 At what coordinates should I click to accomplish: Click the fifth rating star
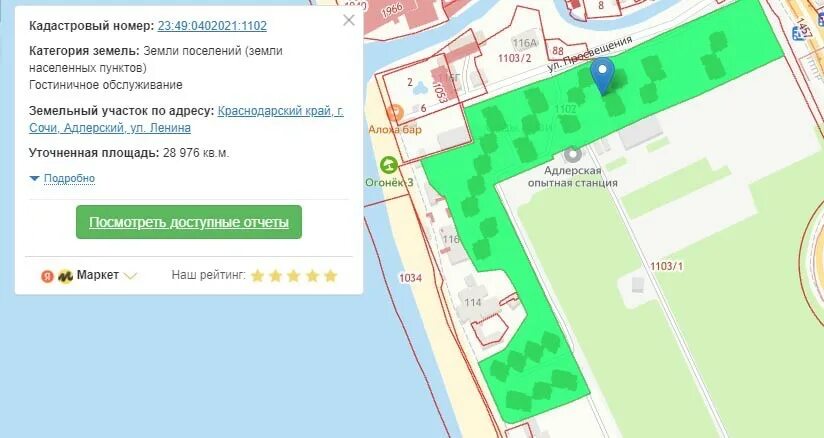pos(331,276)
